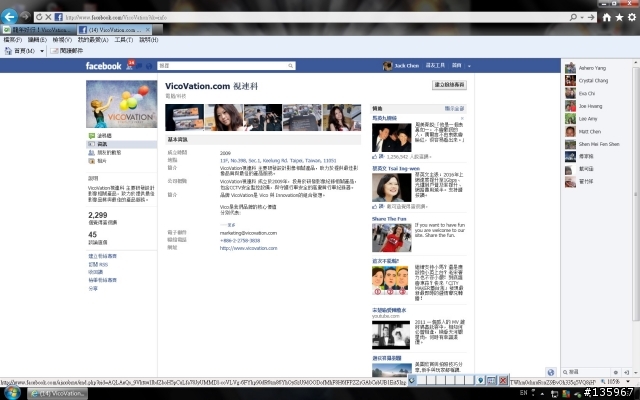Screen dimensions: 640x400
Task: Open chat with Joe Hwang
Action: pyautogui.click(x=590, y=106)
